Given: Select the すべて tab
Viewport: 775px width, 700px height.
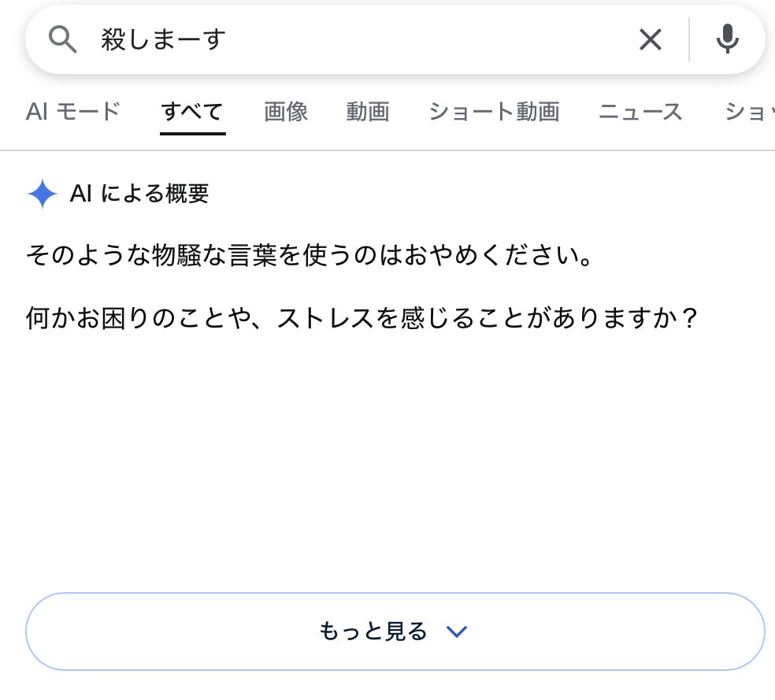Looking at the screenshot, I should 192,112.
